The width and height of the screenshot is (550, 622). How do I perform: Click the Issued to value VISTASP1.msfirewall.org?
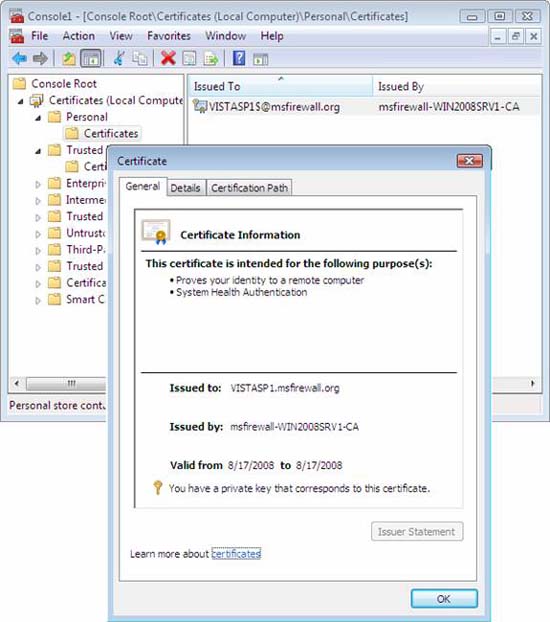click(285, 388)
